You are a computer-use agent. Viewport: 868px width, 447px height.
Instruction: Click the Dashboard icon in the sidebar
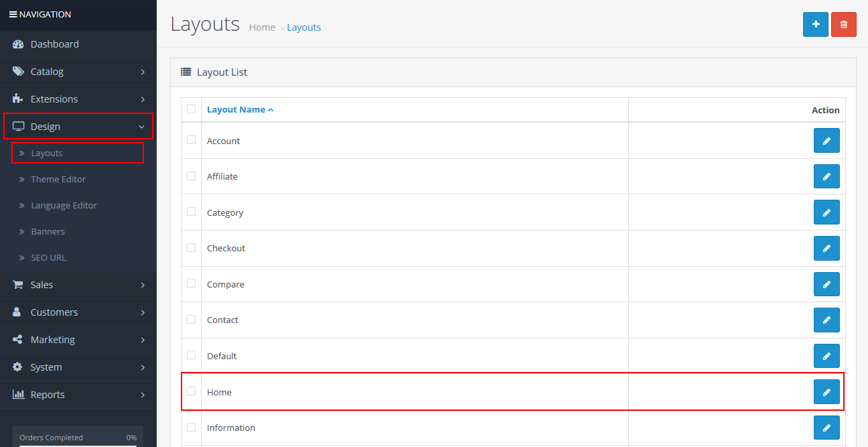[x=17, y=44]
